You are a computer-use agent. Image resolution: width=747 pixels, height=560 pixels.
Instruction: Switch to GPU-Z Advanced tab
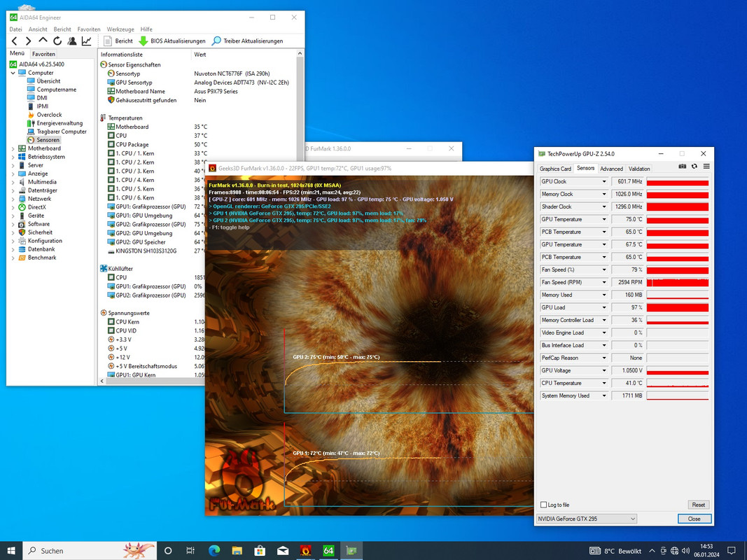pyautogui.click(x=611, y=169)
